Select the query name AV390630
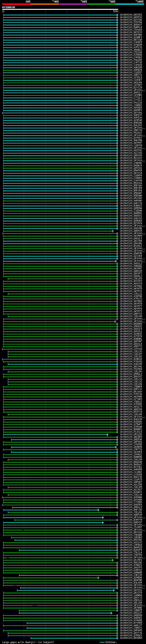Viewport: 146px width, 644px height. pos(8,8)
